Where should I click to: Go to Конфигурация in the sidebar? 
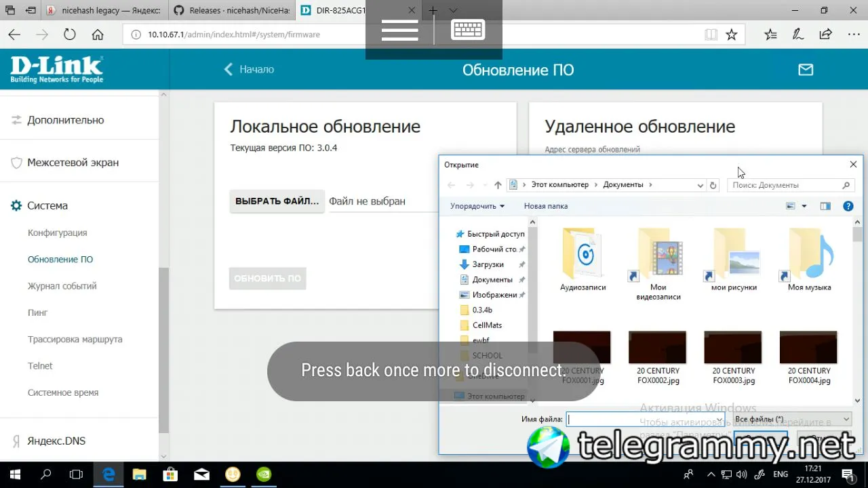pyautogui.click(x=58, y=232)
